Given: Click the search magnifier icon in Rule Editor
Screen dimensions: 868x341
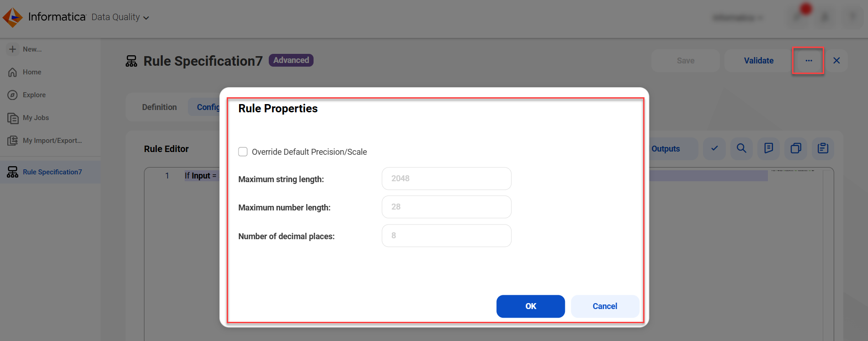Looking at the screenshot, I should point(741,148).
